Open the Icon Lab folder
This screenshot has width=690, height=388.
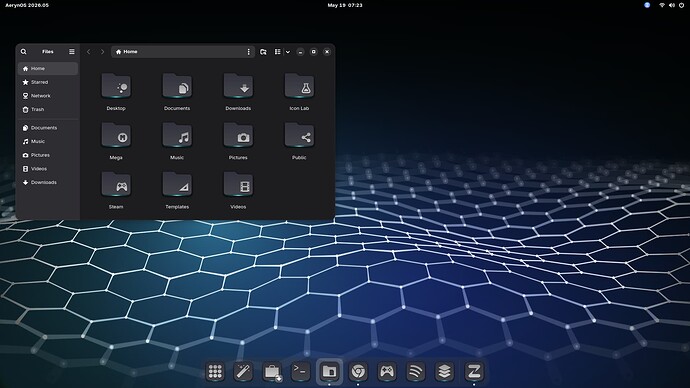299,87
